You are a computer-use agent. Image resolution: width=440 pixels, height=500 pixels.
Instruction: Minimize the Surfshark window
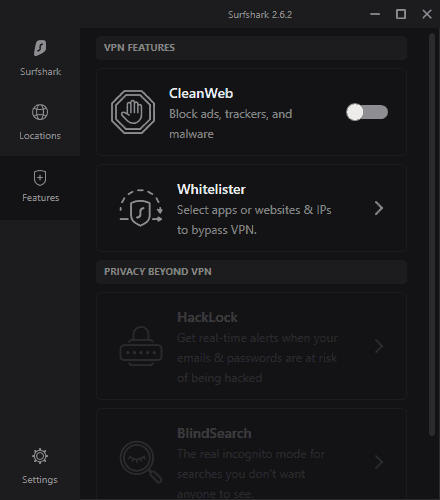click(375, 14)
